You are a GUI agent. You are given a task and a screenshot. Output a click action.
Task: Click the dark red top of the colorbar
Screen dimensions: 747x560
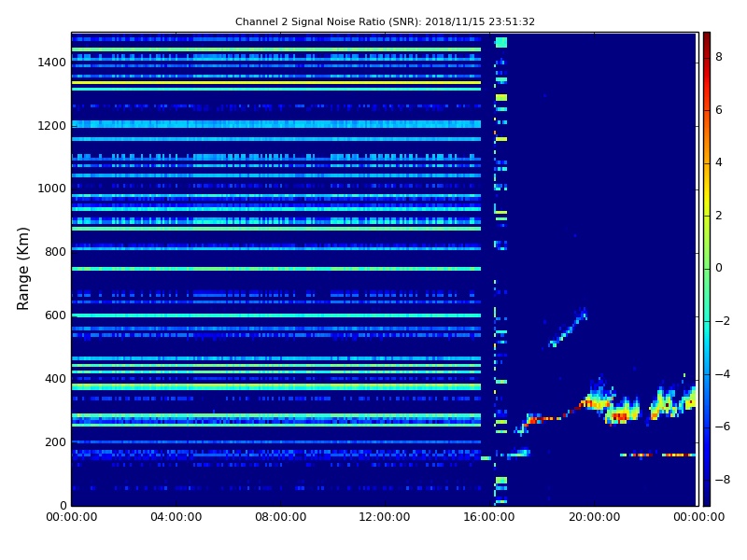point(707,40)
